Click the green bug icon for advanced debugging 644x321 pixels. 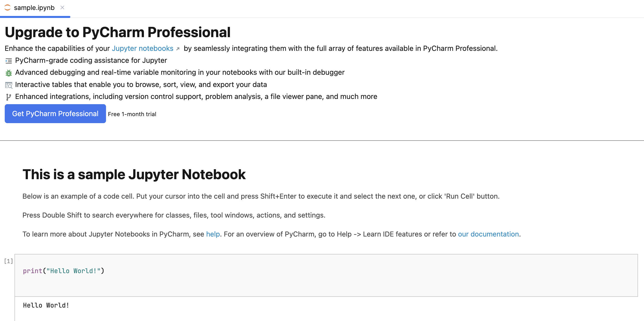8,73
